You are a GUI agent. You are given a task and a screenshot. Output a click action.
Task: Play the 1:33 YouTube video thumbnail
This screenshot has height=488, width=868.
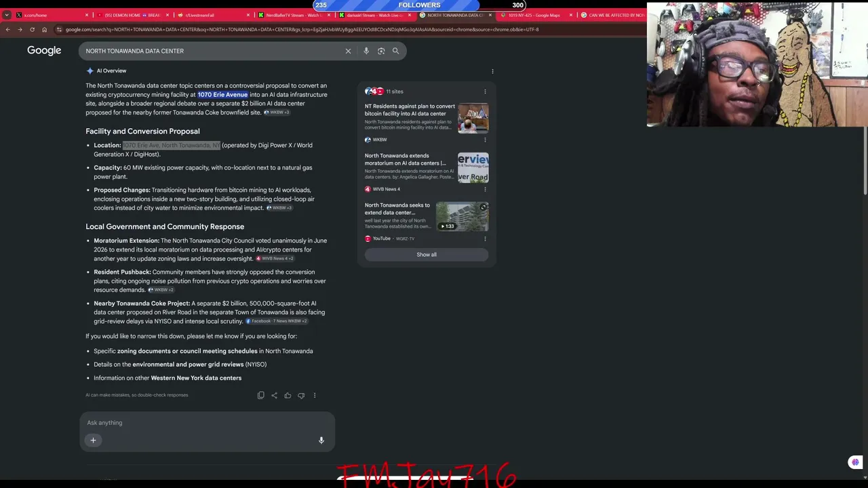462,217
